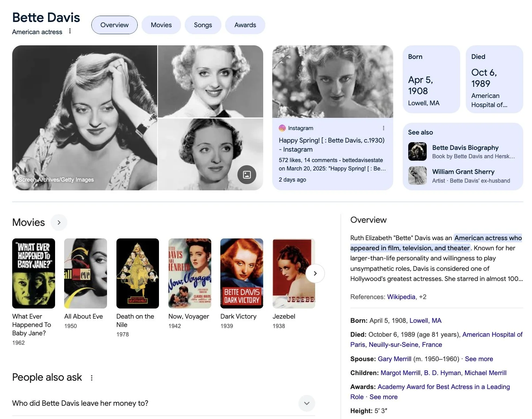
Task: Click the All About Eve title text
Action: [x=83, y=316]
